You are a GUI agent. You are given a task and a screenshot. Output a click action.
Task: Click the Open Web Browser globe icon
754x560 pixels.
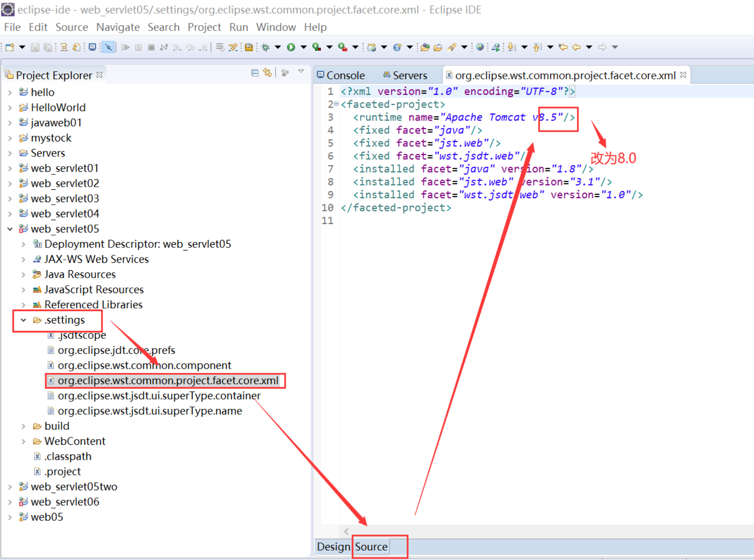click(480, 47)
